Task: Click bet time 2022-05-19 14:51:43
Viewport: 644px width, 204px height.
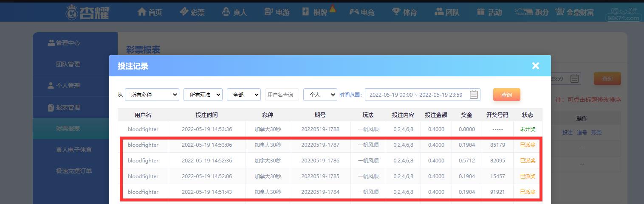Action: (207, 192)
